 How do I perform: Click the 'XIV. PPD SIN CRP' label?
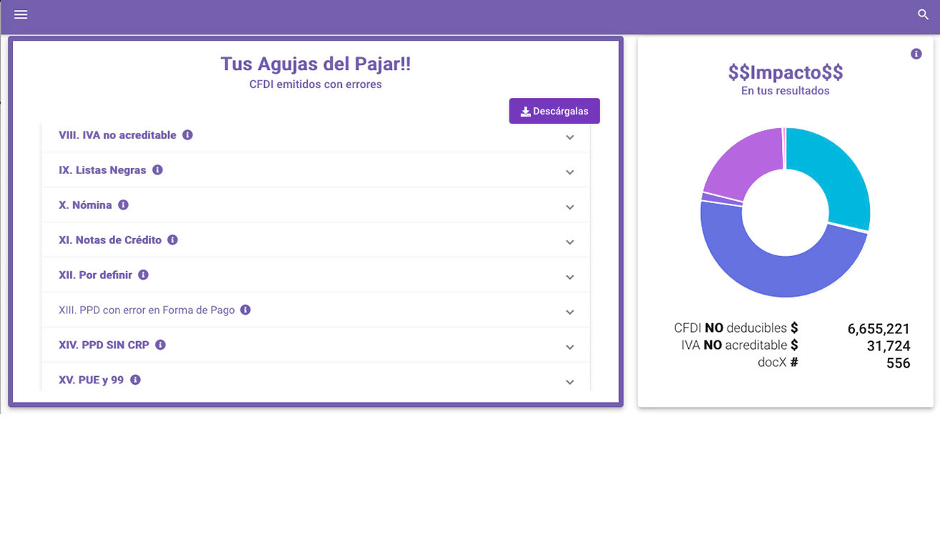pos(104,345)
